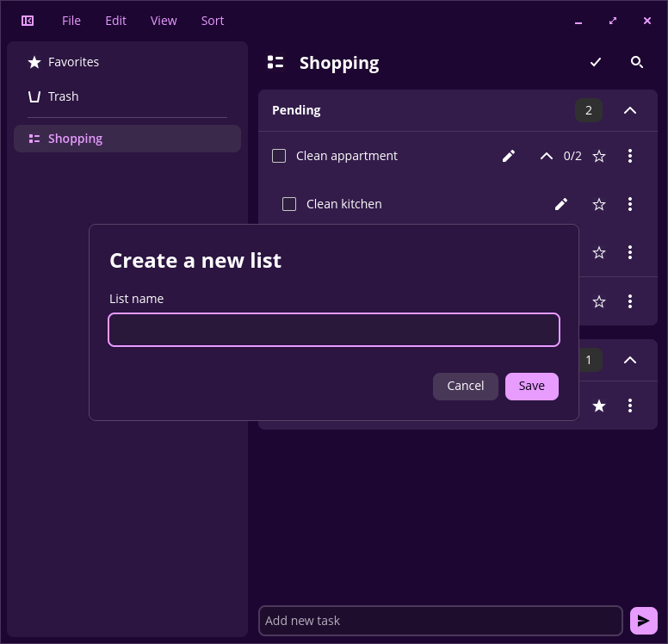
Task: Focus the List name input field
Action: point(334,330)
